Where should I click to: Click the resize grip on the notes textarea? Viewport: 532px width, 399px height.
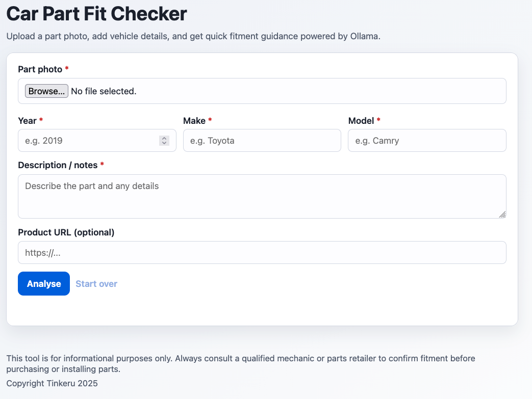(x=502, y=215)
